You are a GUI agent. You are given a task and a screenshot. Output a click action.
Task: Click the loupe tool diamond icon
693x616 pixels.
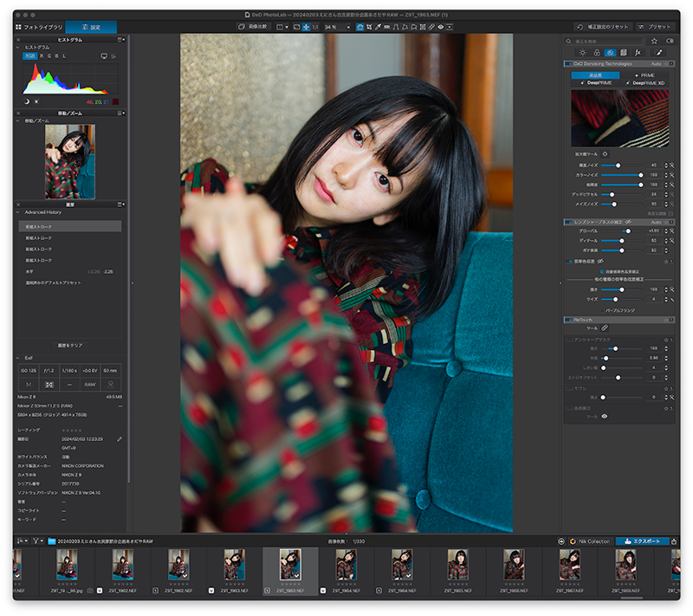point(605,154)
